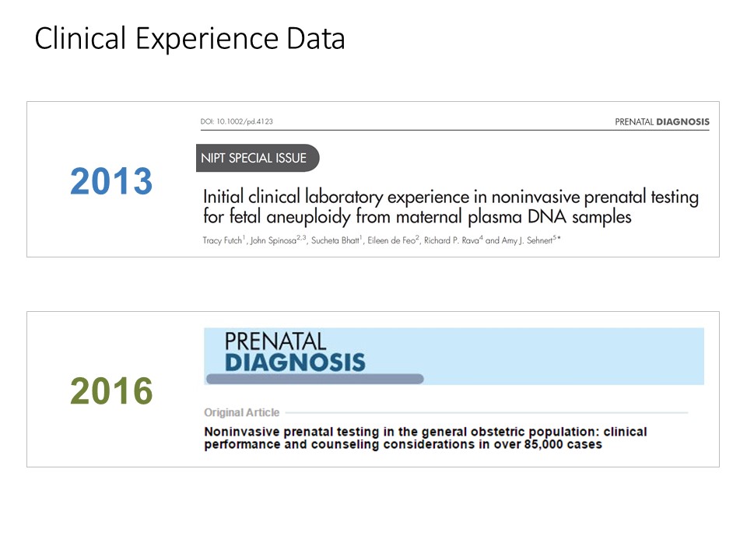Select the blue 2013 year label
The width and height of the screenshot is (747, 560).
coord(111,181)
